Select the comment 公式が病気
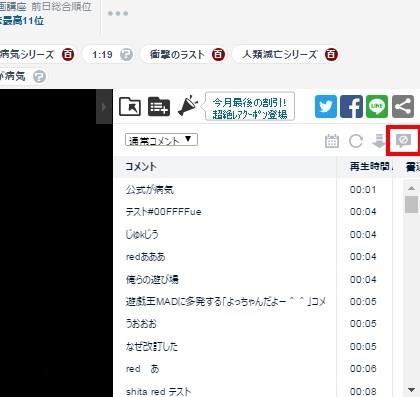Screen dimensions: 420x397 click(x=150, y=190)
